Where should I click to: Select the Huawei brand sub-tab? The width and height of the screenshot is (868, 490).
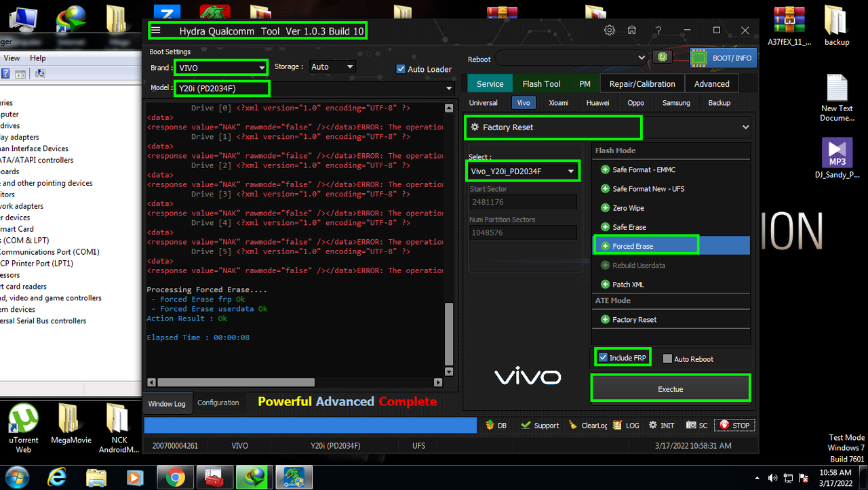597,103
